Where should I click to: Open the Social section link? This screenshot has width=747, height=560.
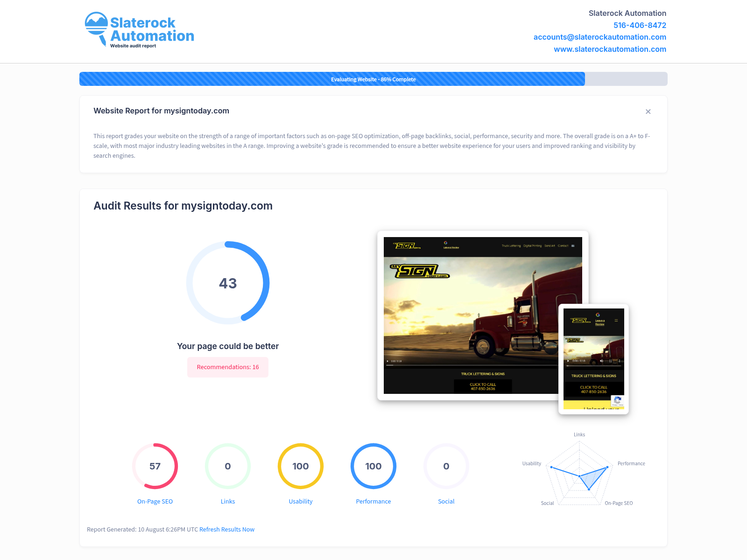[446, 501]
